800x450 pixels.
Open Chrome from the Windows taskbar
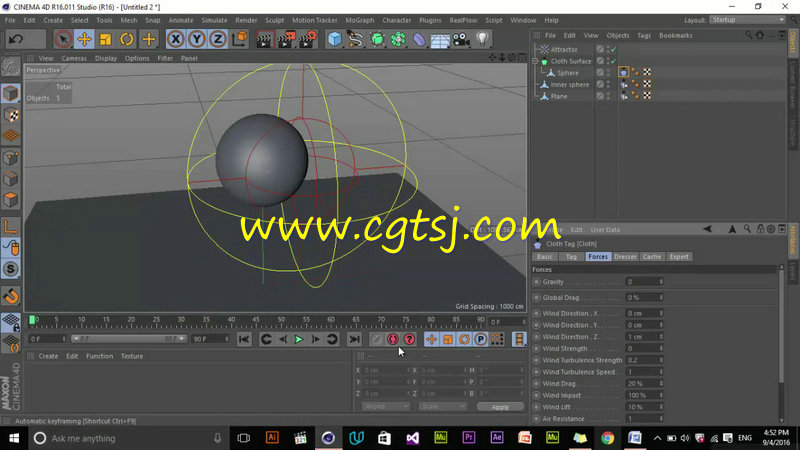pos(607,438)
